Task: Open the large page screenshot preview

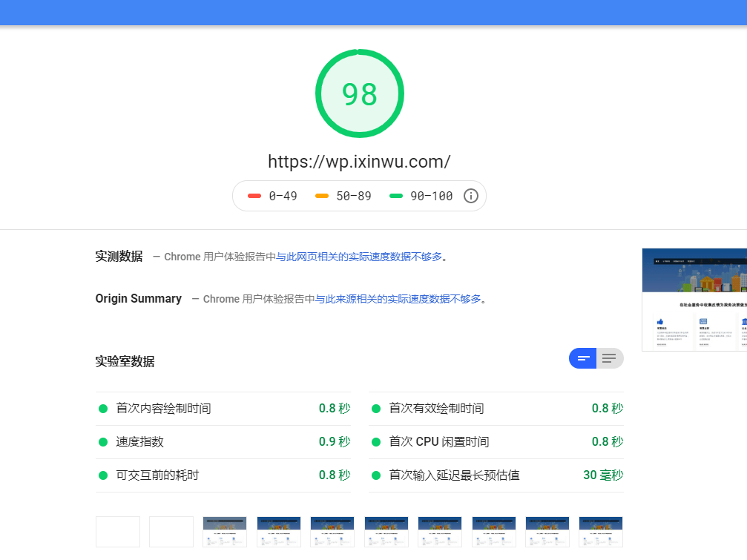Action: [x=694, y=300]
